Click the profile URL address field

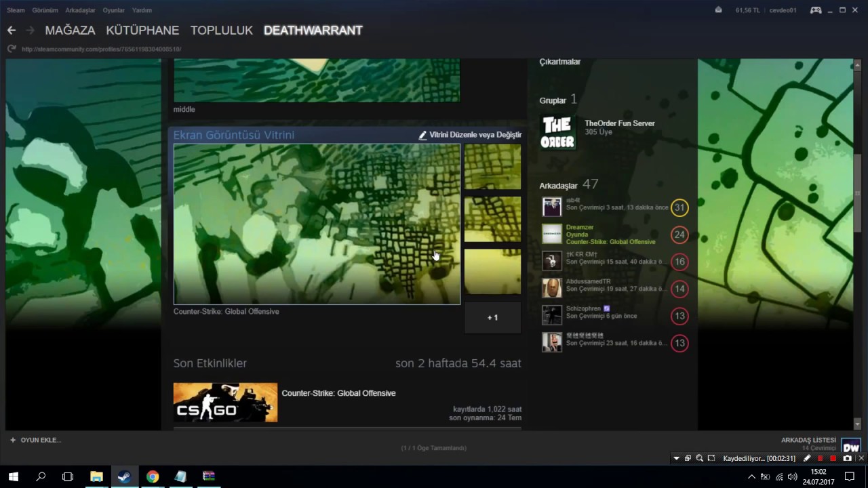tap(102, 49)
